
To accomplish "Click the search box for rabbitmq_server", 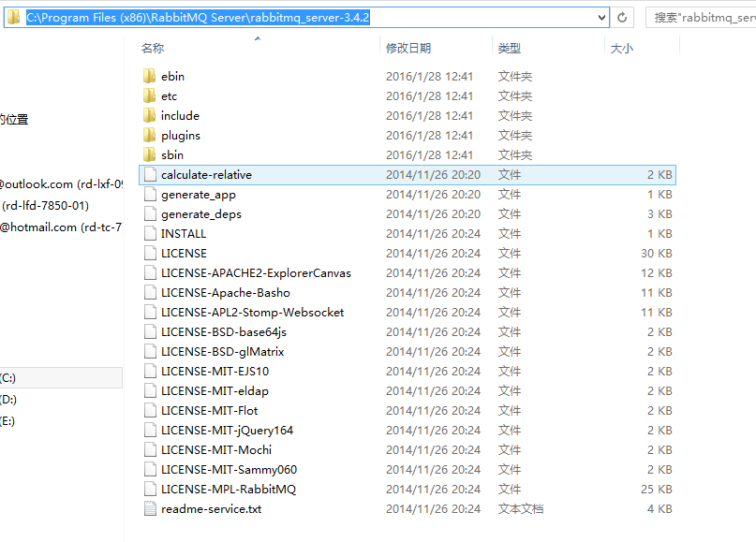I will [701, 18].
